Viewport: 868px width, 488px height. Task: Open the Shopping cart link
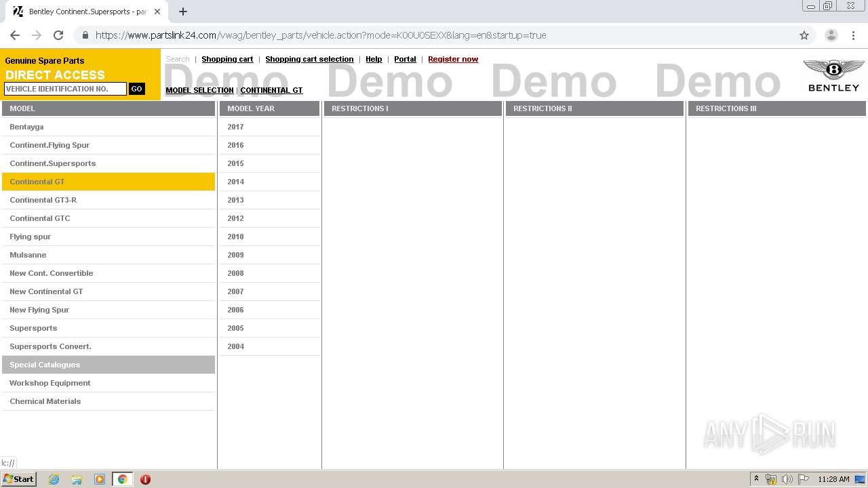(x=227, y=59)
